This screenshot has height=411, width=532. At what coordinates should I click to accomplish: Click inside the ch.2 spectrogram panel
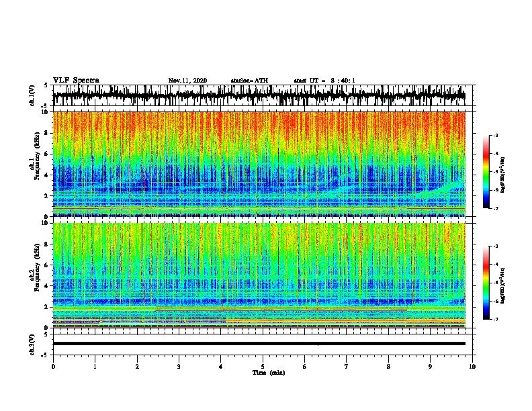point(259,275)
